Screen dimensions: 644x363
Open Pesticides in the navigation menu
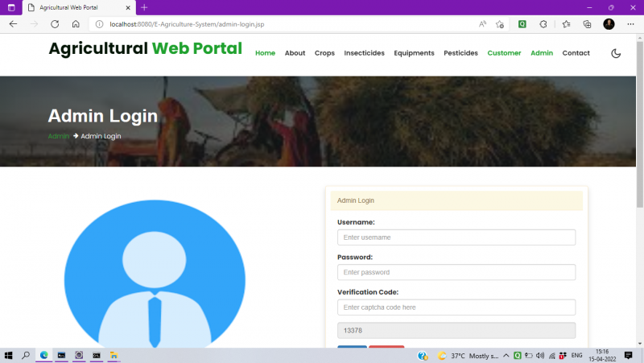pyautogui.click(x=460, y=53)
